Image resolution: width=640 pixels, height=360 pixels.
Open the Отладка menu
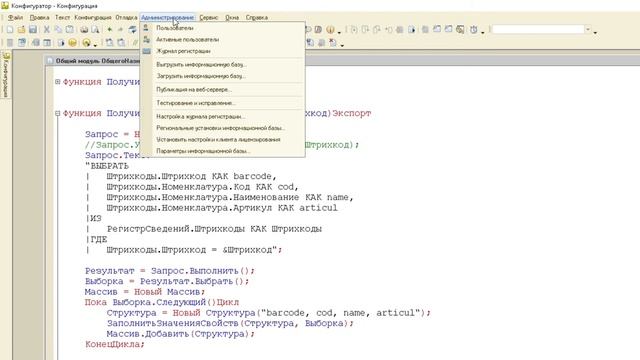(x=126, y=18)
